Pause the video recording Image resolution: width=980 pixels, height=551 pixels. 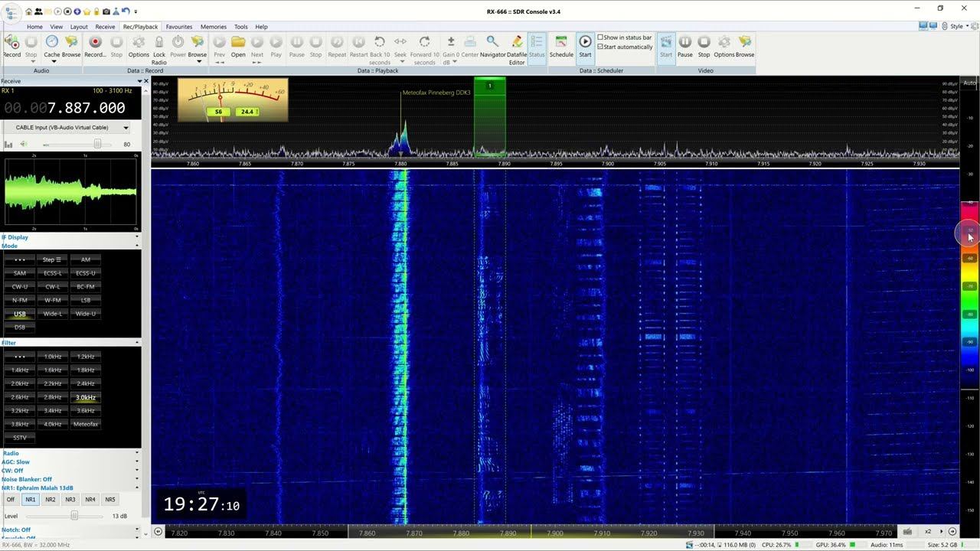pos(684,46)
